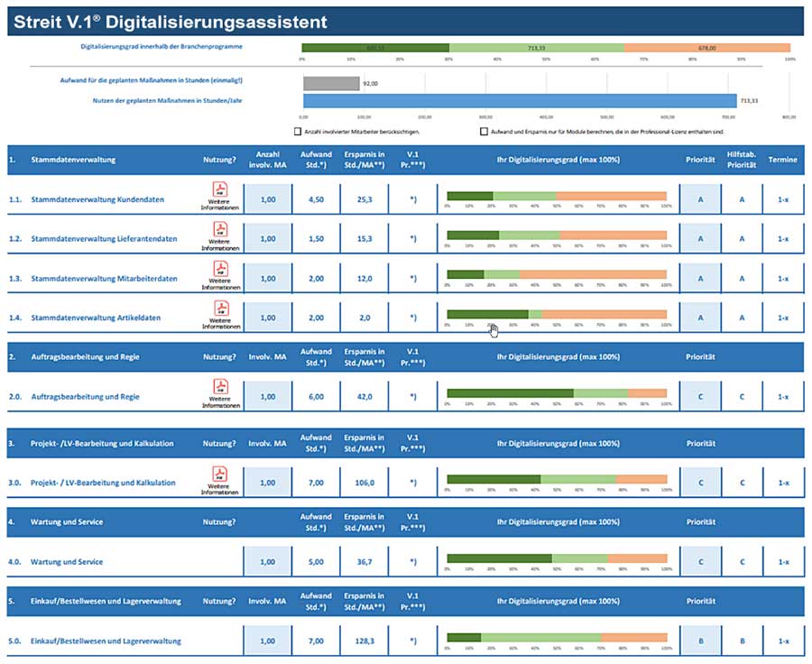Click Priorität cell A for Kundendaten
Image resolution: width=812 pixels, height=664 pixels.
click(x=701, y=198)
